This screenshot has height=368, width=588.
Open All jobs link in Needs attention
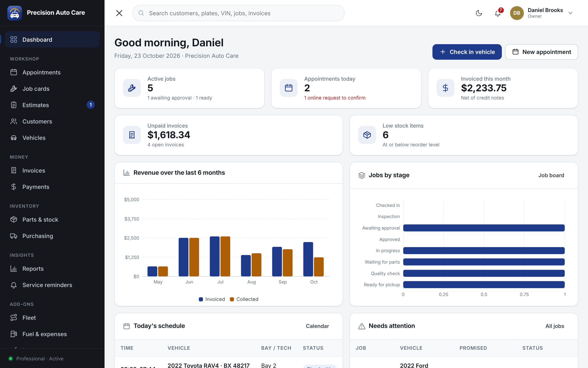555,326
